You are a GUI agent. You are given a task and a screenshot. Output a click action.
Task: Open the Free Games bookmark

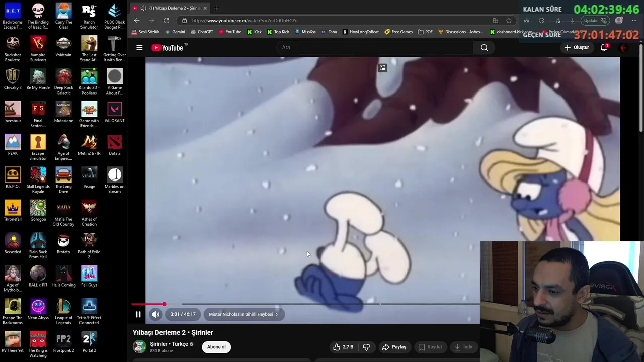(x=398, y=32)
